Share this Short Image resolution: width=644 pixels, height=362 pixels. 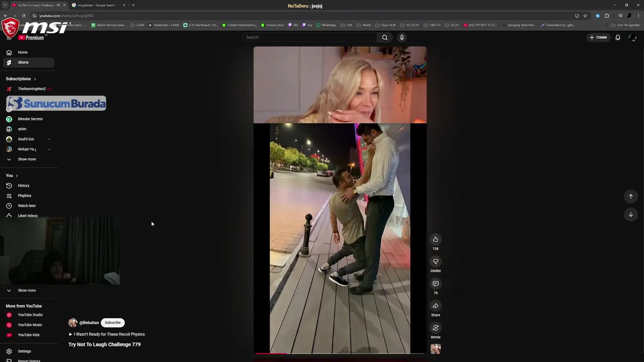point(436,306)
